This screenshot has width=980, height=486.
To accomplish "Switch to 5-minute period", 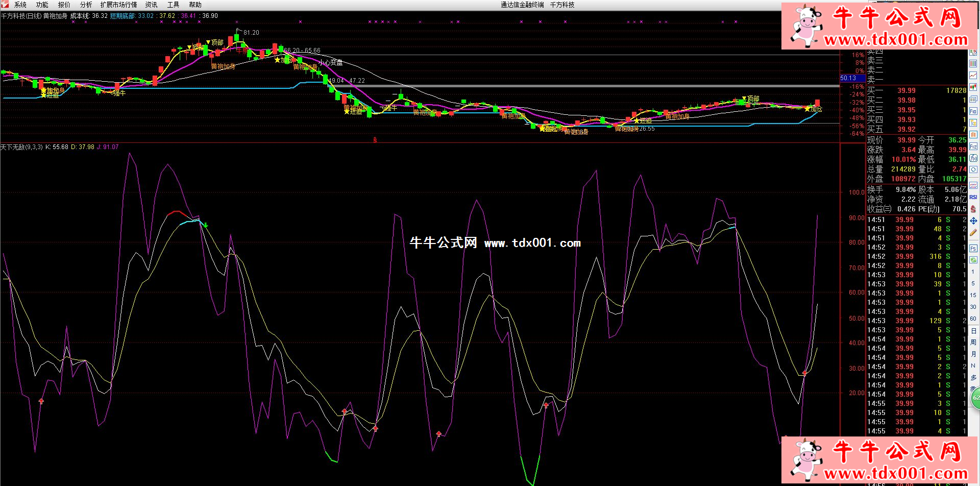I will pos(973,283).
